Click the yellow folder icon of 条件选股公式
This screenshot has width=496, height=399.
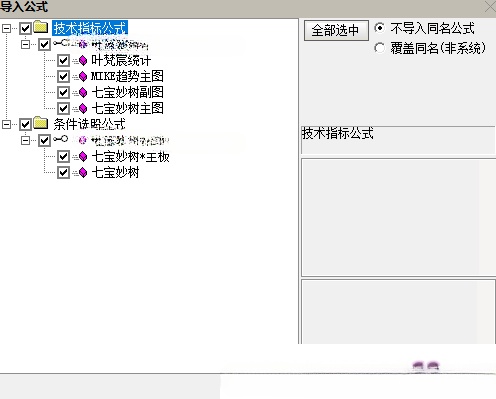pyautogui.click(x=41, y=123)
